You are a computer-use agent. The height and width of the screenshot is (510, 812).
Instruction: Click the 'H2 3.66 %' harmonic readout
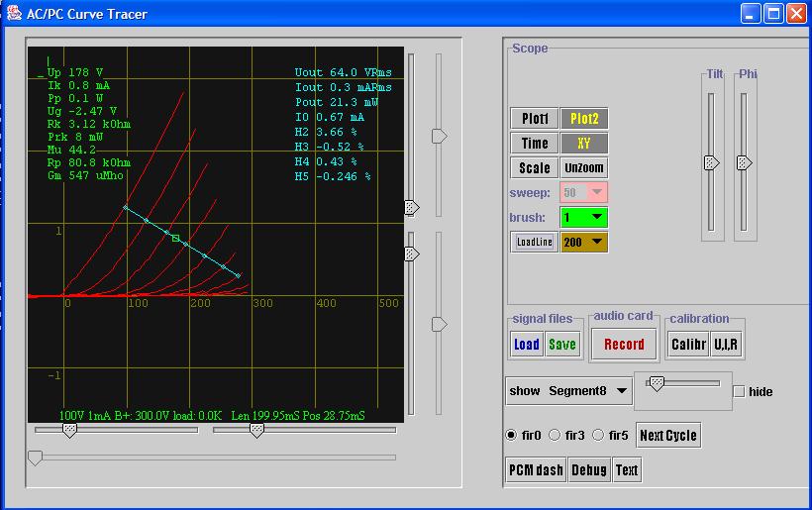tap(326, 132)
